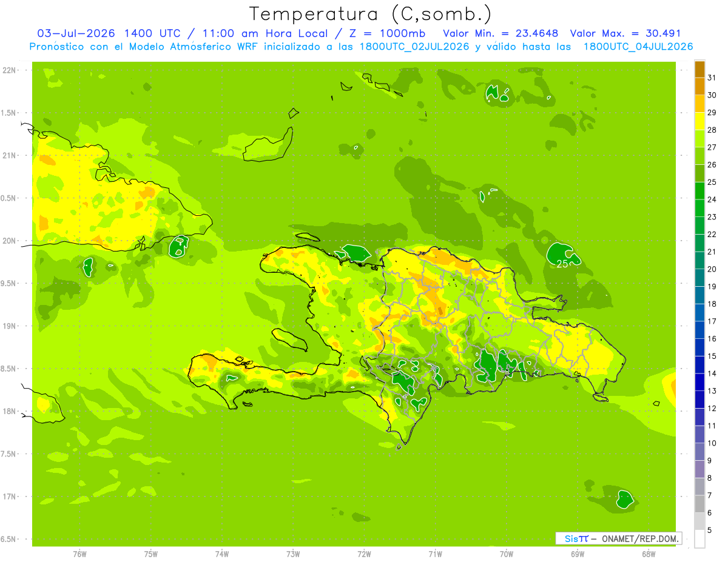Click the '25' contour label on the map
The image size is (728, 562).
coord(562,264)
